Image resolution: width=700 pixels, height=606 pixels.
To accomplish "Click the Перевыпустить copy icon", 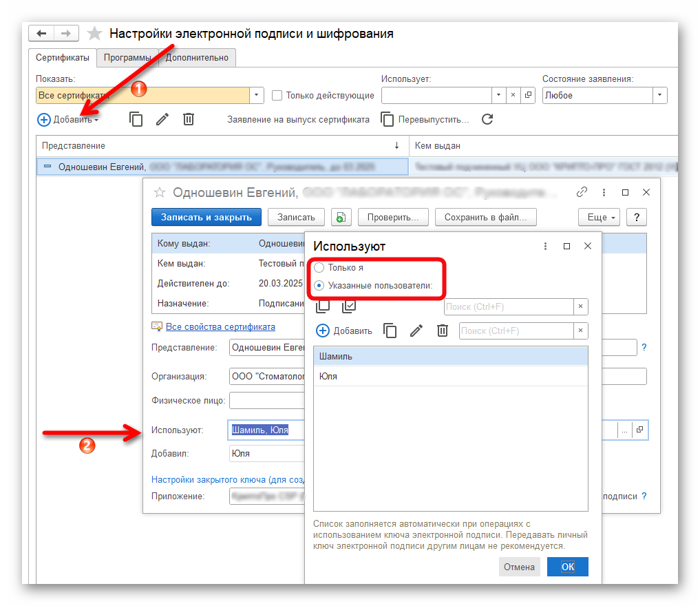I will tap(387, 119).
